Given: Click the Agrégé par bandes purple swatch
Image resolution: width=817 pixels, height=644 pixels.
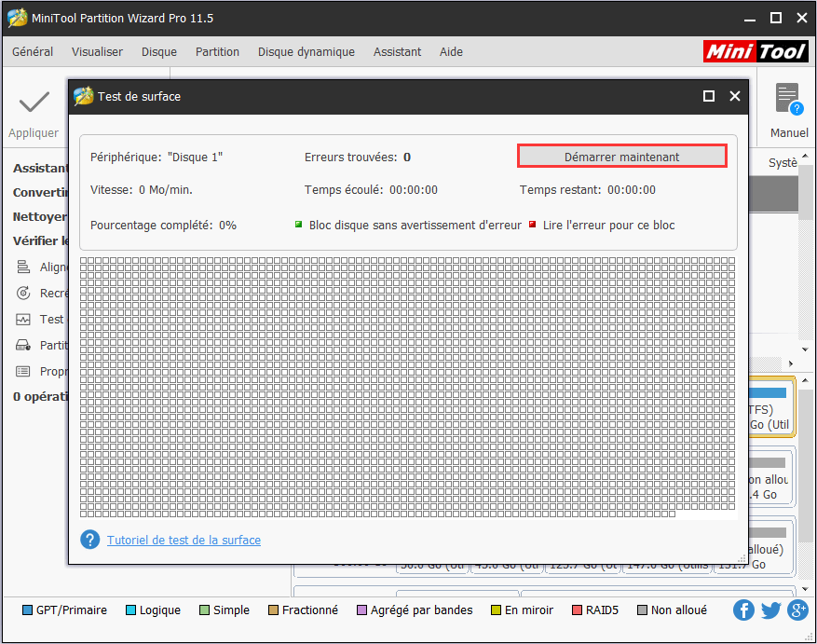Looking at the screenshot, I should tap(361, 610).
